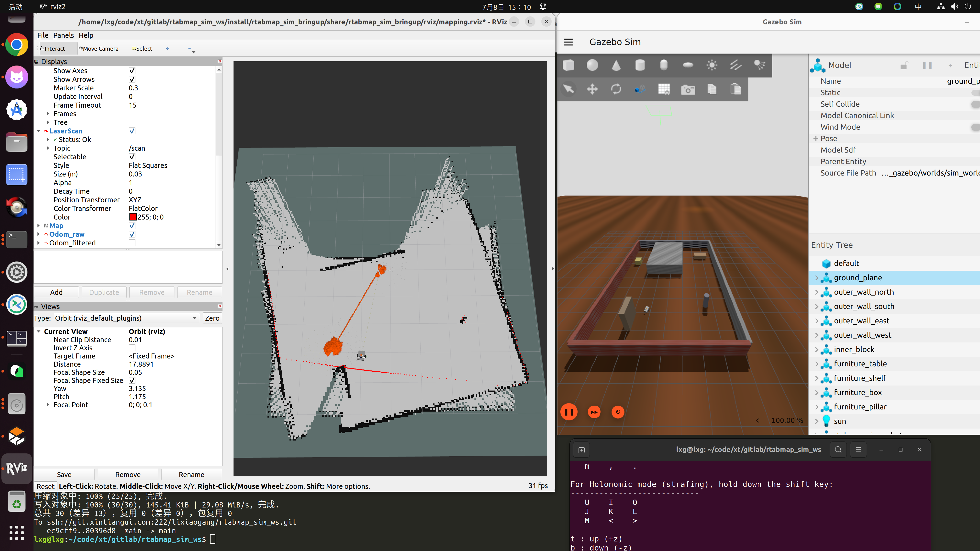The image size is (980, 551).
Task: Select the Move Camera tool in RViz
Action: coord(99,49)
